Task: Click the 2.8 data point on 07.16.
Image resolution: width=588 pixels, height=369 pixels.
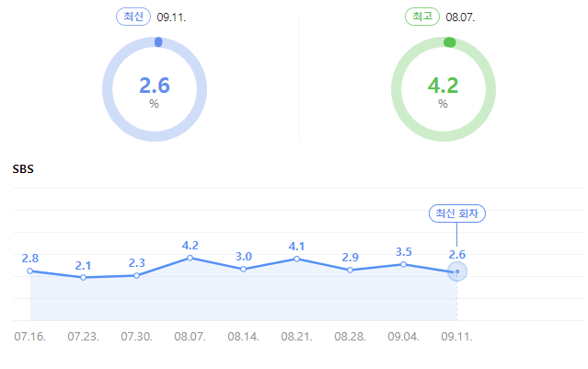Action: pyautogui.click(x=30, y=271)
